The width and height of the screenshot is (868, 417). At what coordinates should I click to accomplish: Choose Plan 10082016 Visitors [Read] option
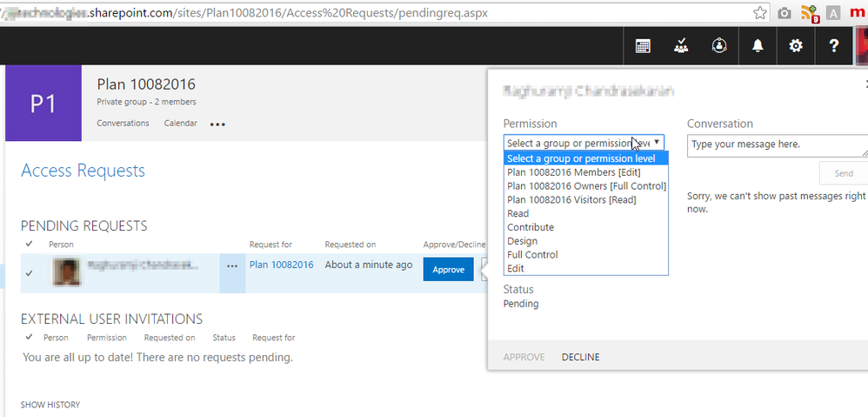click(585, 200)
